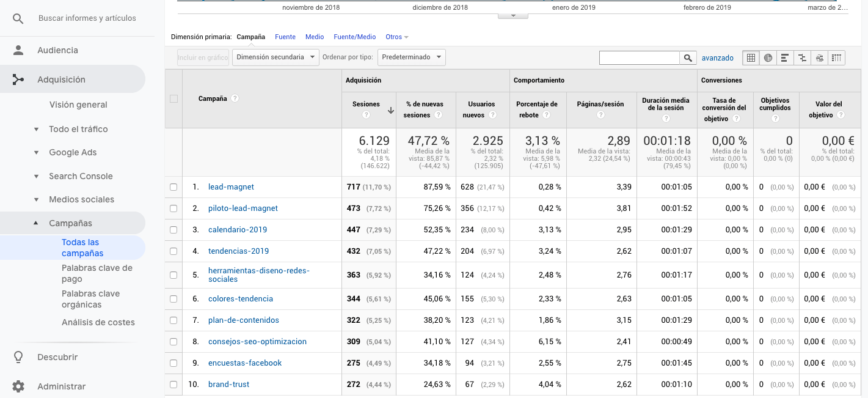Screen dimensions: 868x398
Task: Check the piloto-lead-magnet row checkbox
Action: (173, 208)
